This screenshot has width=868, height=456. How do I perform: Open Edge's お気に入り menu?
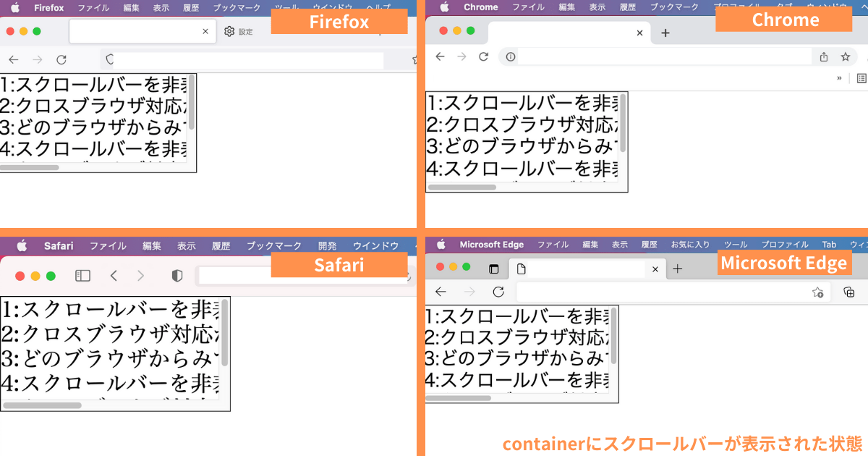pos(690,245)
